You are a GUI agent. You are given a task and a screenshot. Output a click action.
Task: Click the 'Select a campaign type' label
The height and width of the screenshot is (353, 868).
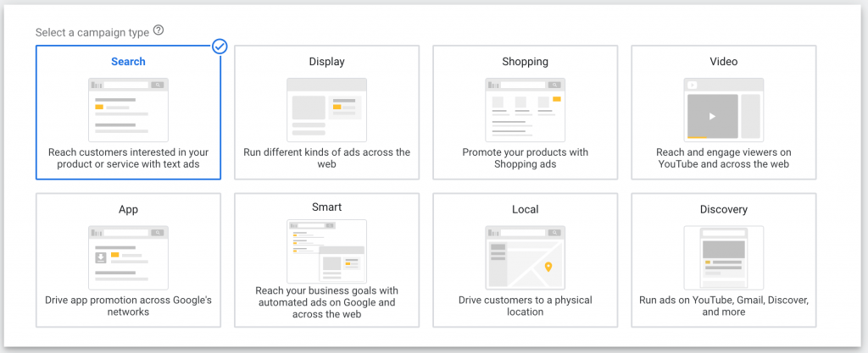click(x=92, y=33)
